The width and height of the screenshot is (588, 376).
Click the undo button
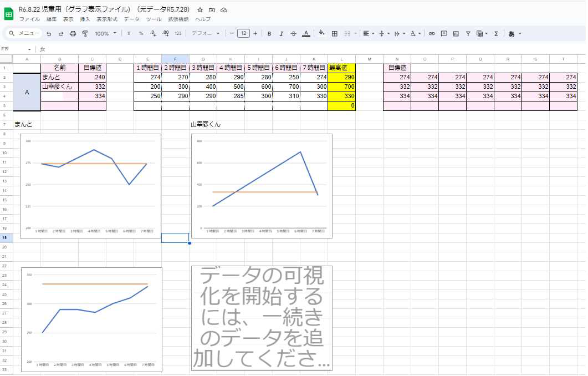(49, 34)
